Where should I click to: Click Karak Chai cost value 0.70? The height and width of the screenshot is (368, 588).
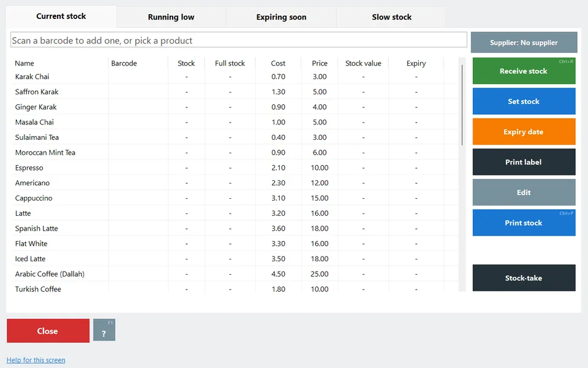click(278, 77)
